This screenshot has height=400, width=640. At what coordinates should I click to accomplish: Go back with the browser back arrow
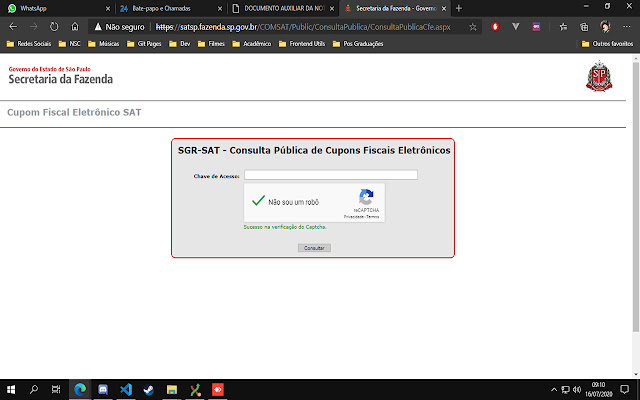click(x=13, y=27)
